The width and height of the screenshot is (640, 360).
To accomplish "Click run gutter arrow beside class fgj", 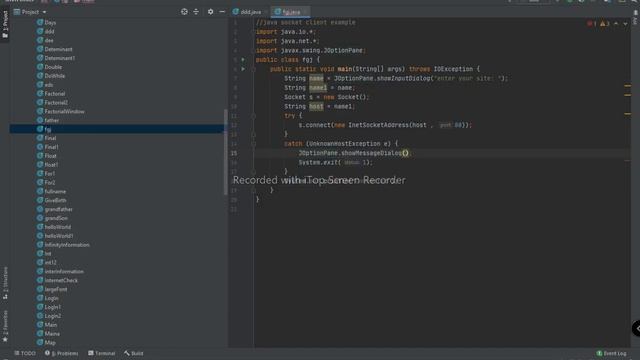I will (243, 60).
